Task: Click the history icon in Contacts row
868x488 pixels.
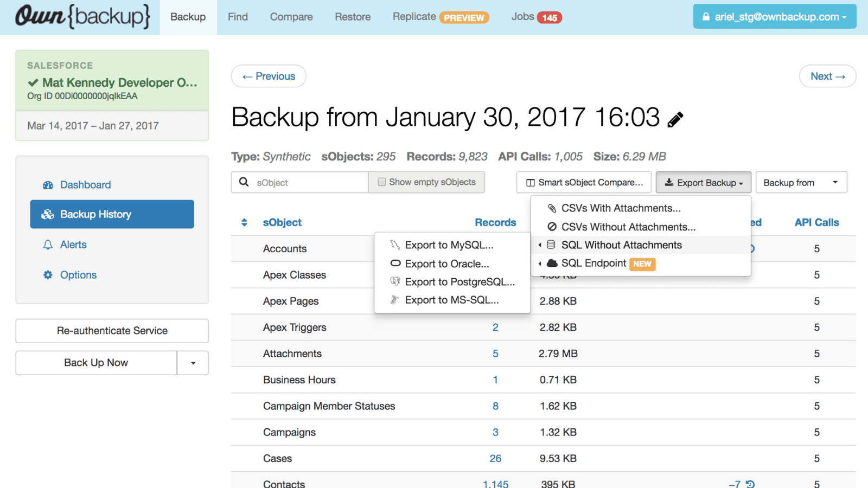Action: click(750, 484)
